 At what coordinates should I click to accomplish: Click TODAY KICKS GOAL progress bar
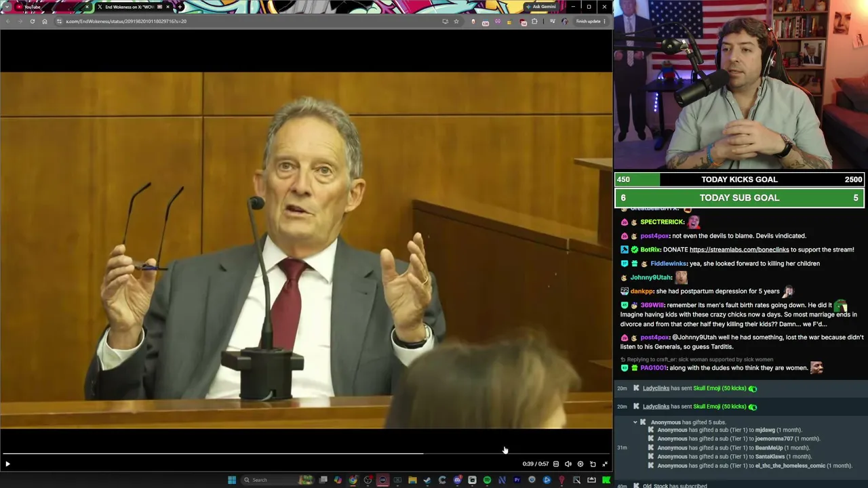click(x=740, y=180)
